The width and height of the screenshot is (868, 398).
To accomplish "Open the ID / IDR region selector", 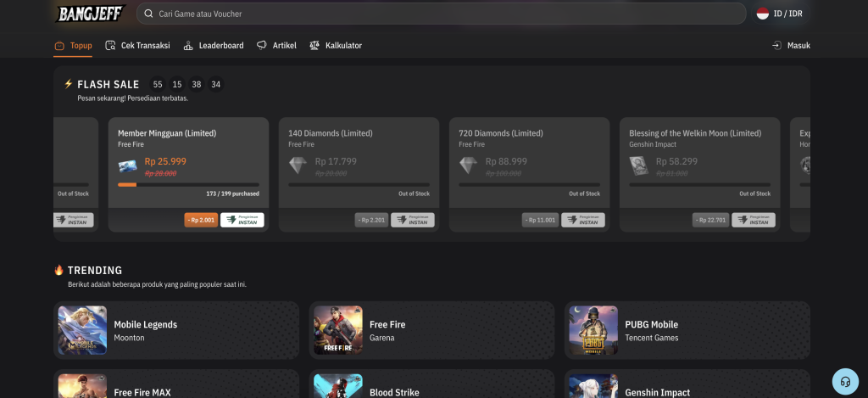I will [781, 14].
